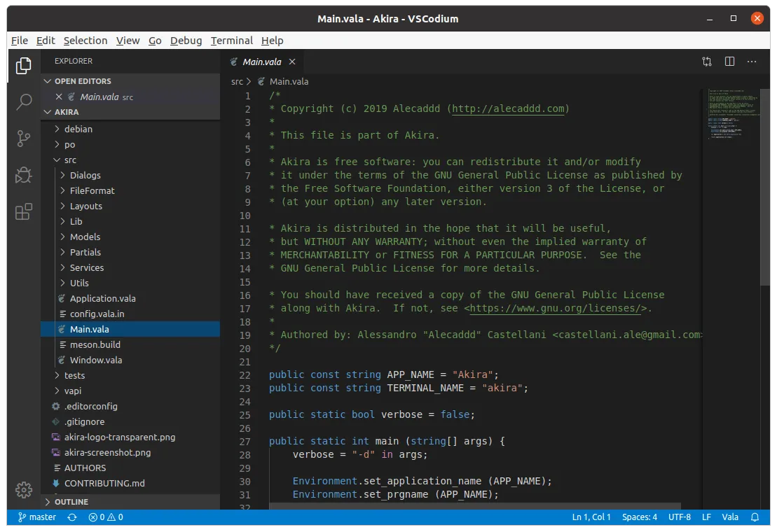Expand the Layouts folder
The width and height of the screenshot is (777, 532).
point(62,206)
